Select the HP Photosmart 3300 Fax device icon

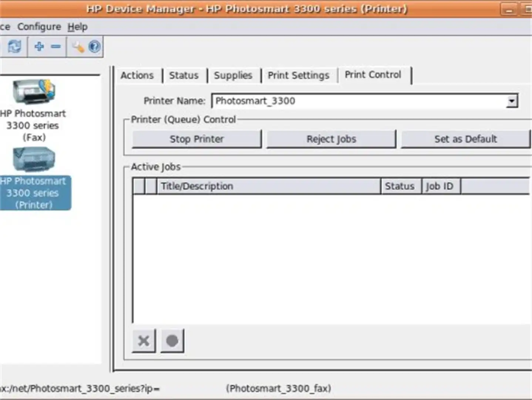34,91
